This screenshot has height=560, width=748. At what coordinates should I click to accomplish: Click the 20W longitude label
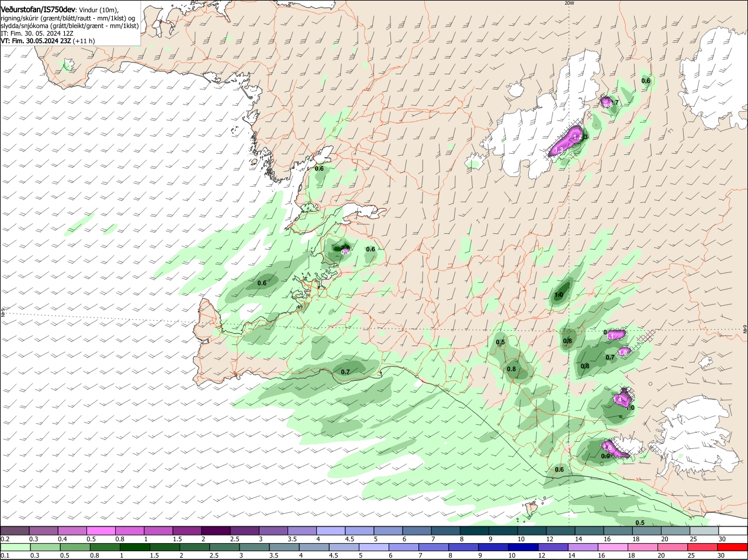click(x=570, y=3)
